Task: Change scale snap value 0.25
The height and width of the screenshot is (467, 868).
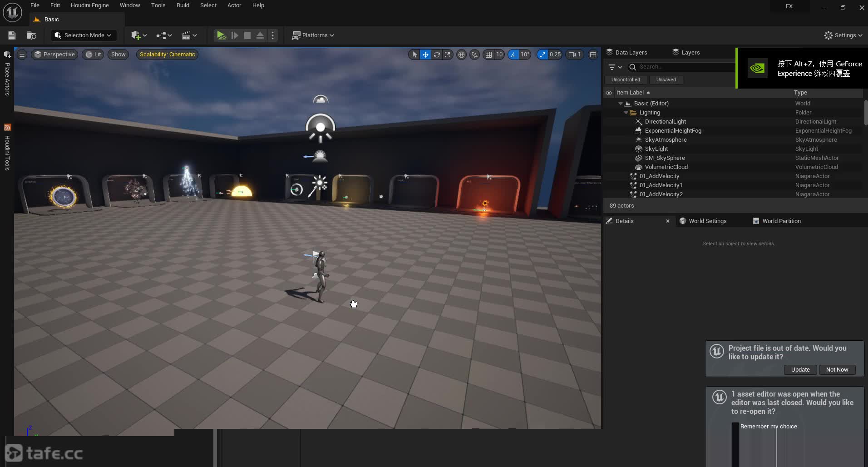Action: [x=555, y=55]
